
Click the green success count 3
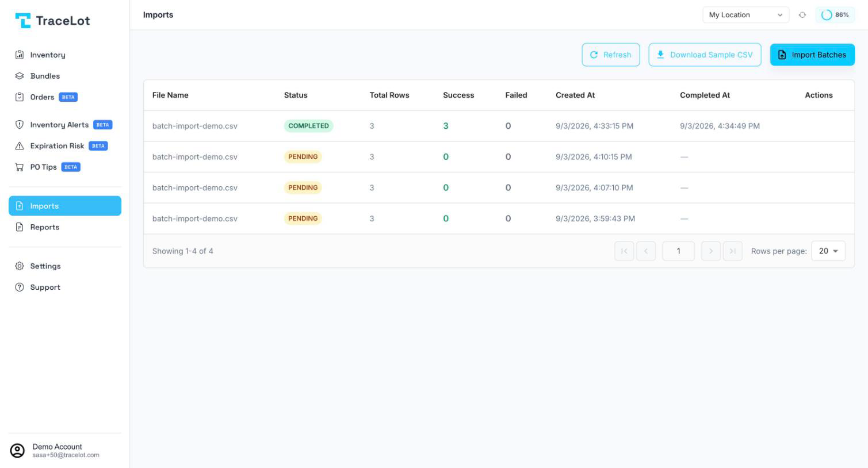click(446, 126)
